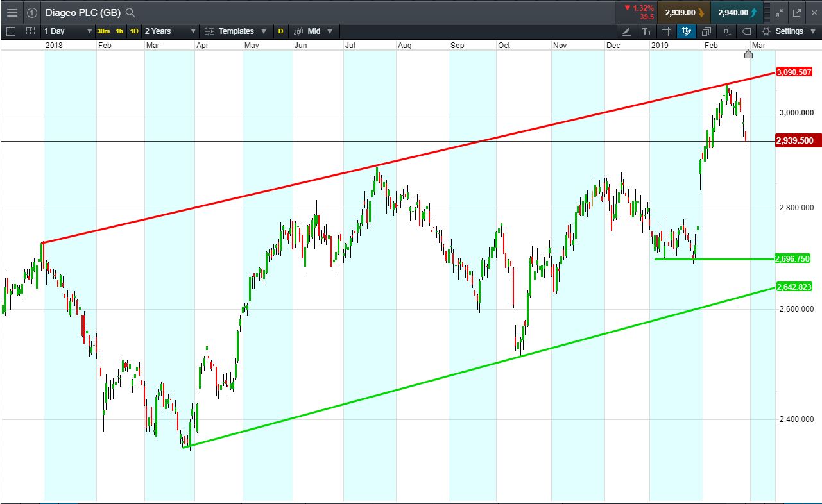Pop out the chart in new window
The width and height of the screenshot is (822, 504).
[x=797, y=12]
